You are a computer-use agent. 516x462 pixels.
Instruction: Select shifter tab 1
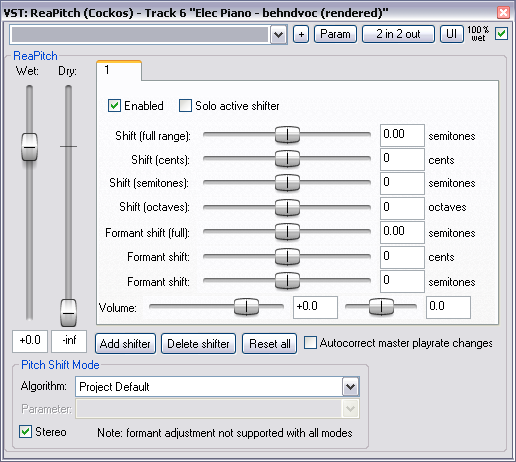coord(119,70)
